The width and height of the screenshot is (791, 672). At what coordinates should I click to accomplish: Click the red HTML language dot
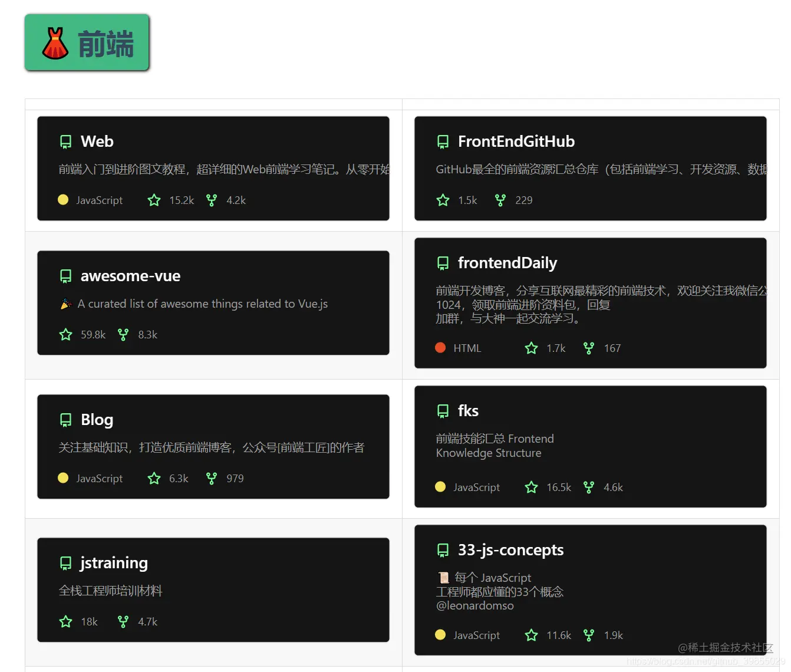pyautogui.click(x=440, y=348)
